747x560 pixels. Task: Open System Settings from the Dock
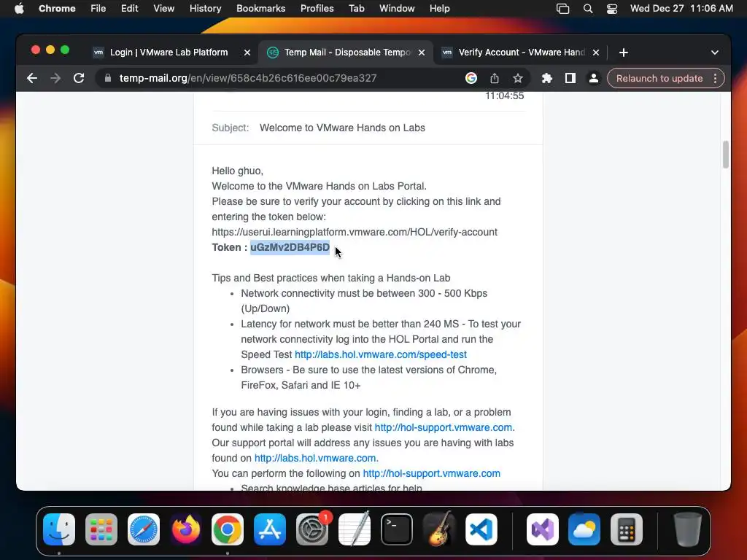click(x=312, y=529)
